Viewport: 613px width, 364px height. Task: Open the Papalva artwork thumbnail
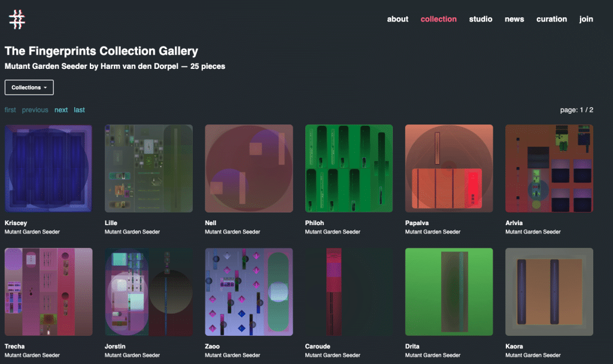point(449,168)
